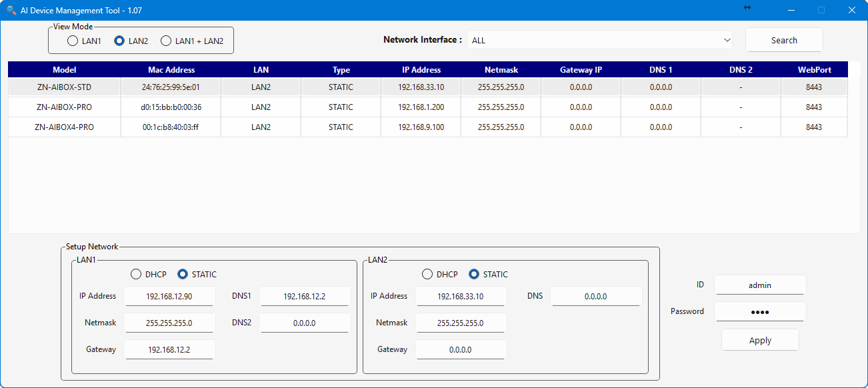Image resolution: width=868 pixels, height=388 pixels.
Task: Click the LAN1 IP Address field
Action: [169, 296]
